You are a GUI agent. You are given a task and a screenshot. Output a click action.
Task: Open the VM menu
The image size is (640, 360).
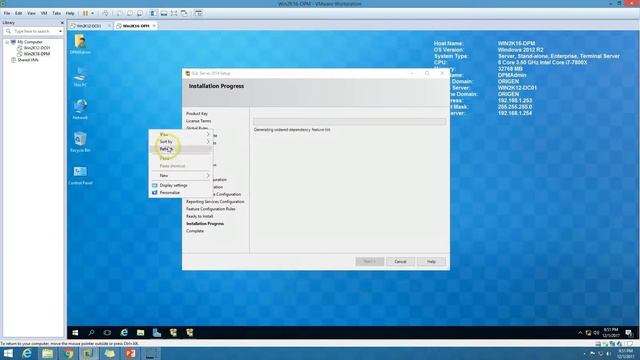(x=44, y=13)
